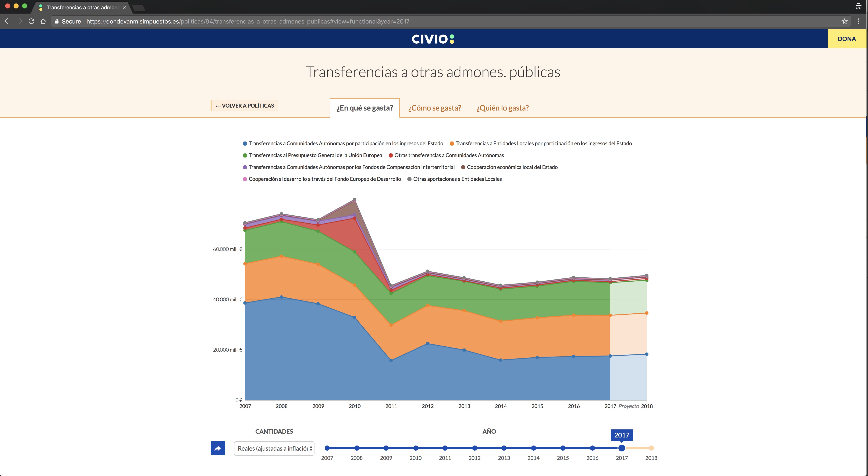Click the 2017 tooltip label above slider
Screen dimensions: 868x476
(622, 435)
